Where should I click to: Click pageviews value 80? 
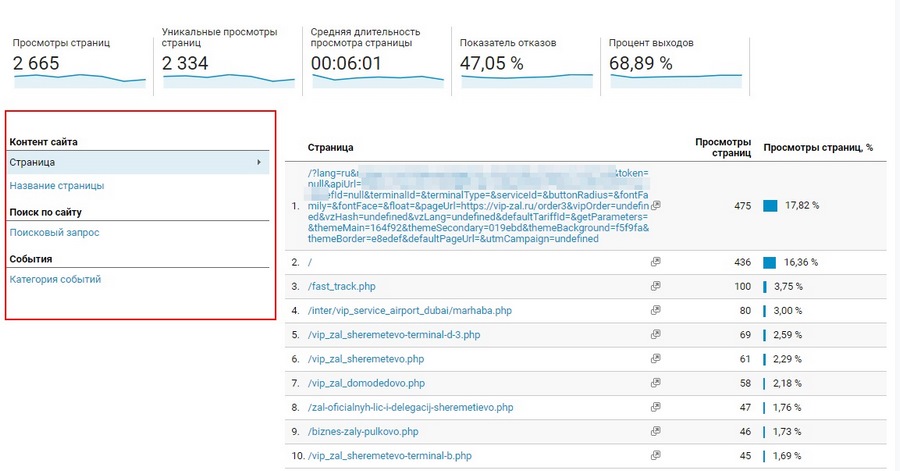pyautogui.click(x=745, y=310)
